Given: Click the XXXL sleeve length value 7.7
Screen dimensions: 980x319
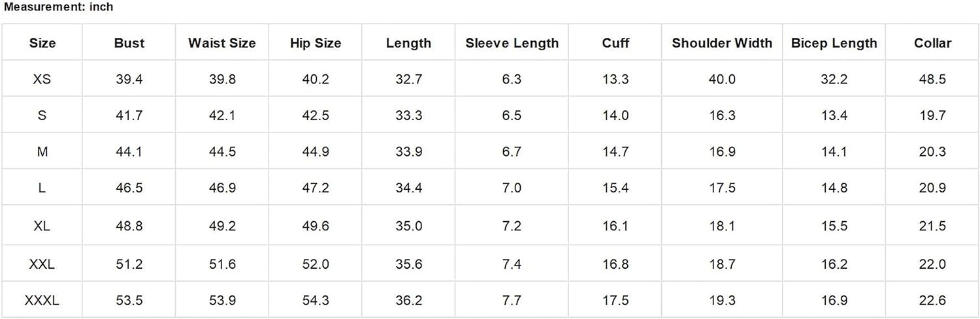Looking at the screenshot, I should [x=512, y=301].
